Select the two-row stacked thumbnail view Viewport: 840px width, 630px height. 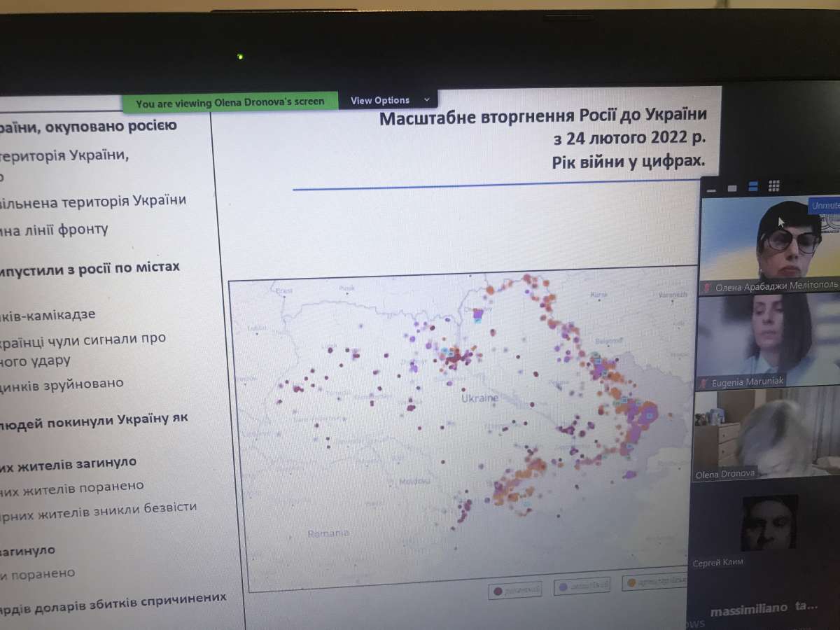click(x=753, y=187)
